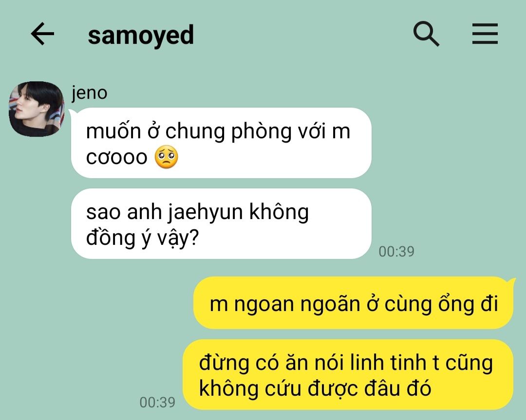Select yellow message "m ngoan ngoãn ở cùng ổng đi"
This screenshot has height=420, width=526.
pyautogui.click(x=354, y=303)
